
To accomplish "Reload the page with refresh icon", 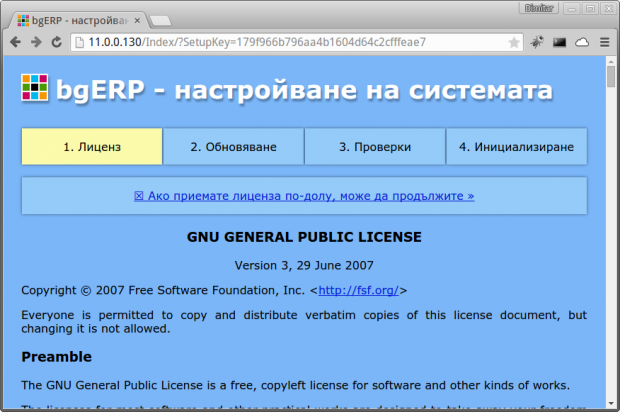I will pos(57,42).
